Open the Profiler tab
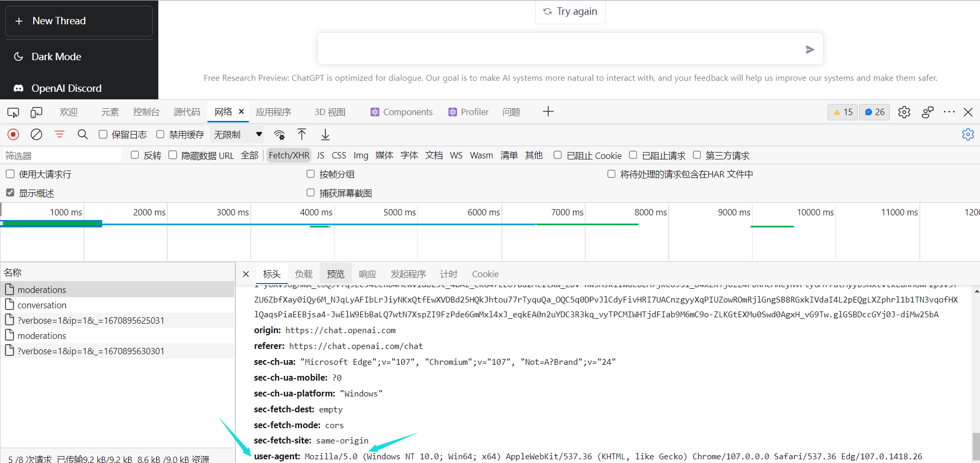 [x=468, y=112]
